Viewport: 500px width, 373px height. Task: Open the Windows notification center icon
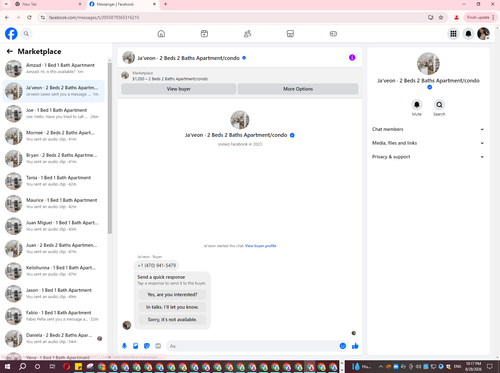490,367
